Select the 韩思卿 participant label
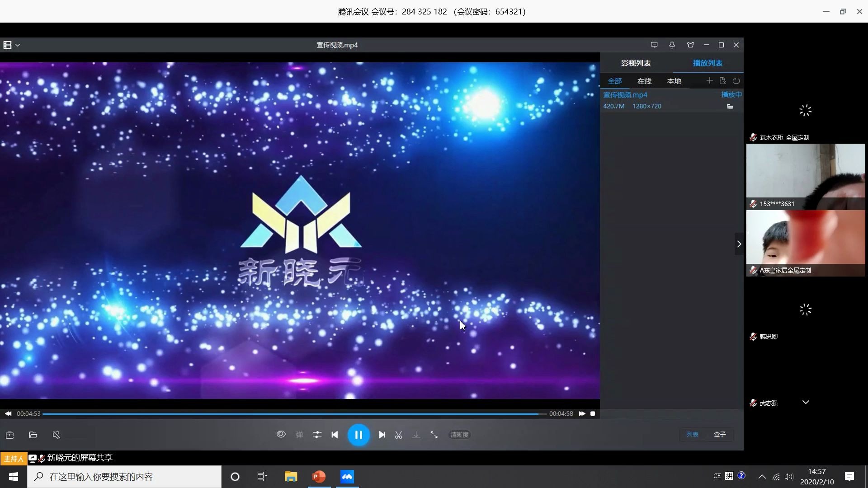 (768, 337)
